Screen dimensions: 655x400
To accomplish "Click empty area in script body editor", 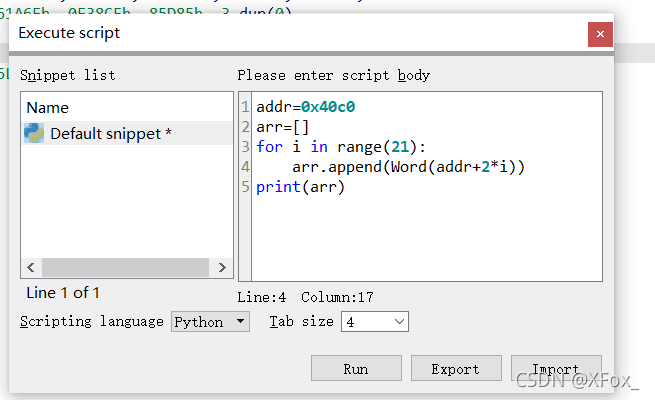I will click(426, 238).
